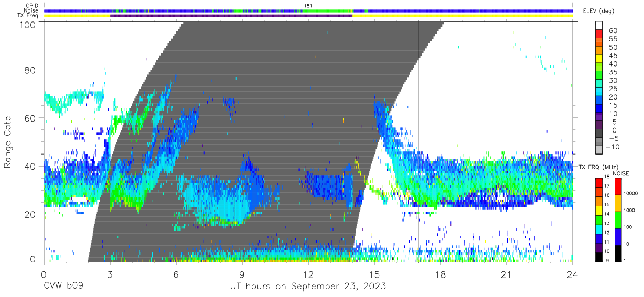Click the '12' tick label on the UT hours axis

coord(308,274)
